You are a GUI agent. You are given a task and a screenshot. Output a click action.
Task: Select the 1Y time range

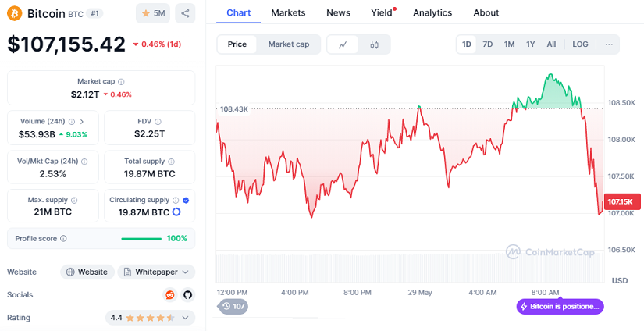tap(531, 44)
